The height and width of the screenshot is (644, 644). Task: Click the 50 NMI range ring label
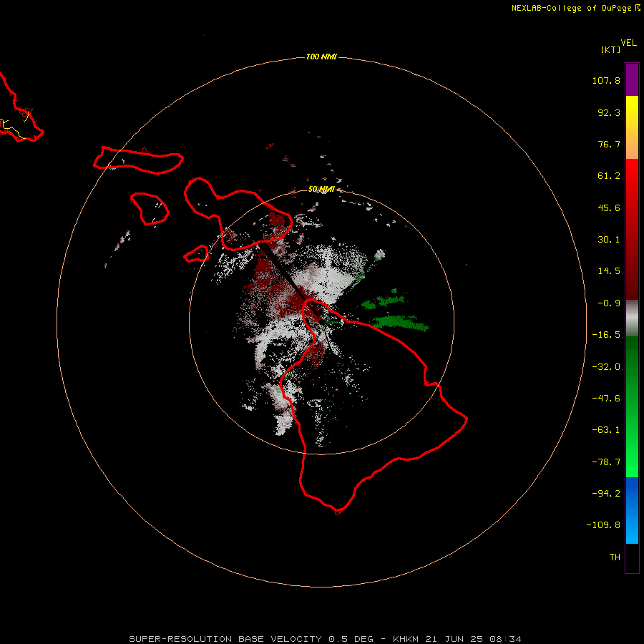pyautogui.click(x=321, y=189)
